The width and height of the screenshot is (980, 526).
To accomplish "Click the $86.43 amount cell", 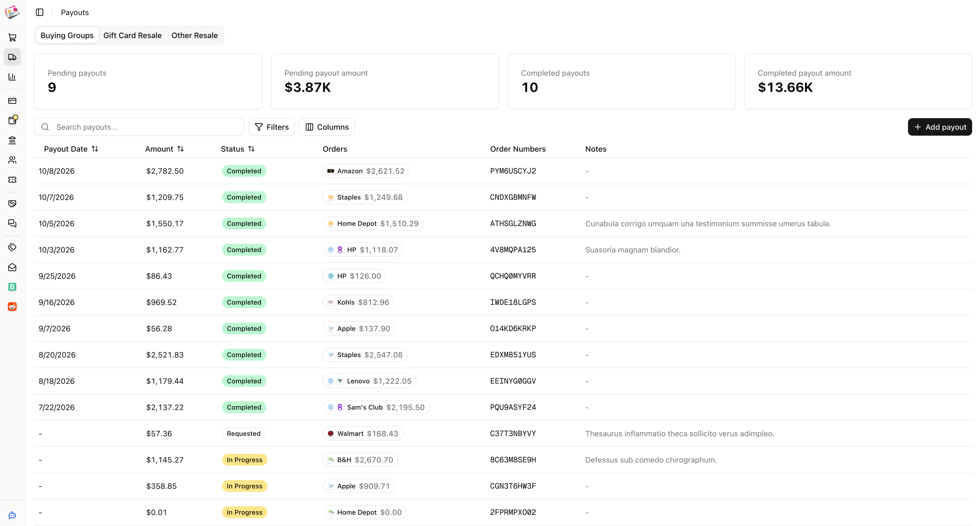I will [159, 276].
